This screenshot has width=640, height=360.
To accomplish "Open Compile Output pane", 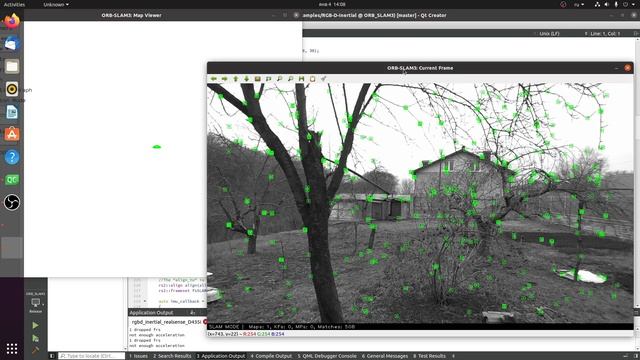I will click(x=271, y=356).
